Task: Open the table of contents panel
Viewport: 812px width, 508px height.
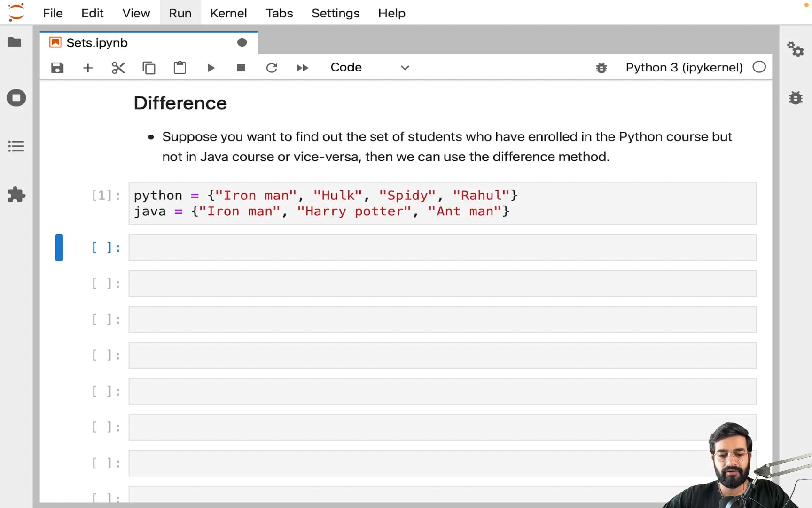Action: pyautogui.click(x=16, y=146)
